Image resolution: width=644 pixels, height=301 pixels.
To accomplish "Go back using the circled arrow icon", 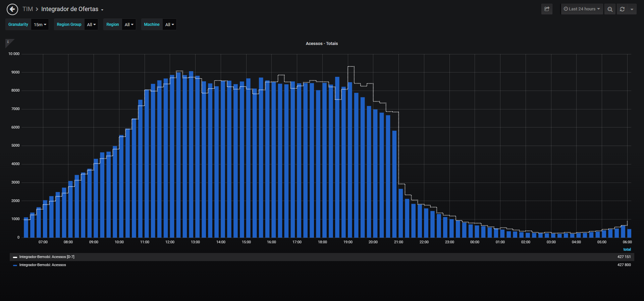I will point(12,9).
